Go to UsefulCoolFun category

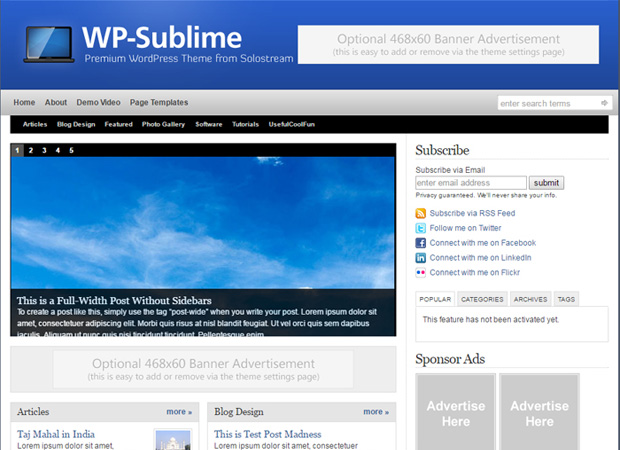coord(292,124)
